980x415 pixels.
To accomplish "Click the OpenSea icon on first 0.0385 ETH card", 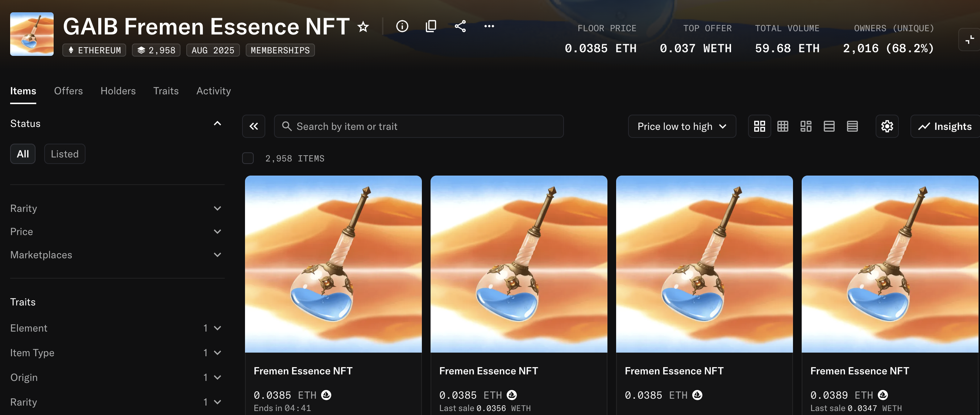I will tap(326, 395).
